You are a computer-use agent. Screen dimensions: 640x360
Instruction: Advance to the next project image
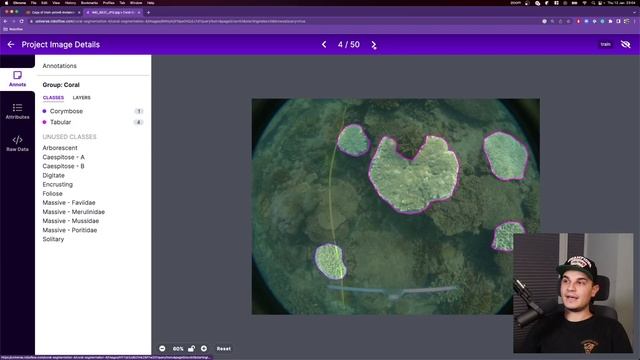[374, 45]
